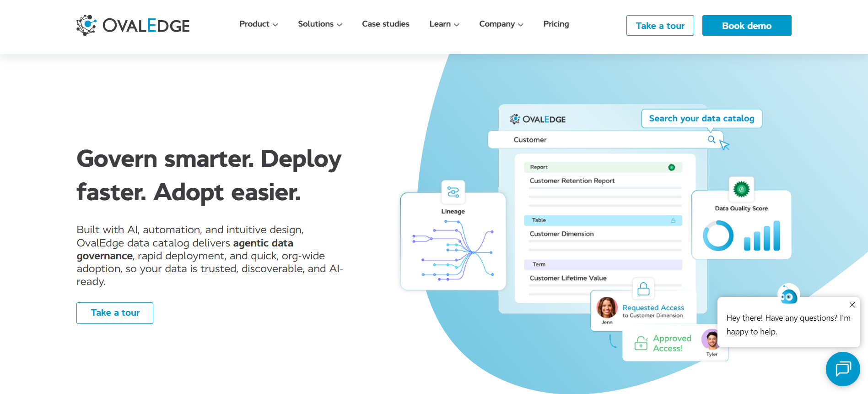The height and width of the screenshot is (394, 868).
Task: Click Take a tour in header
Action: point(660,26)
